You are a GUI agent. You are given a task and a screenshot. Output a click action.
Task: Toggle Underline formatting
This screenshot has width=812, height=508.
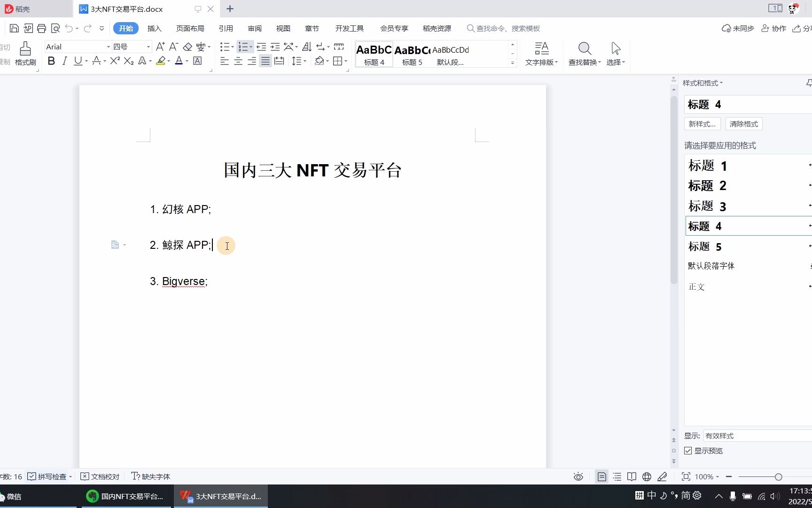pos(78,61)
